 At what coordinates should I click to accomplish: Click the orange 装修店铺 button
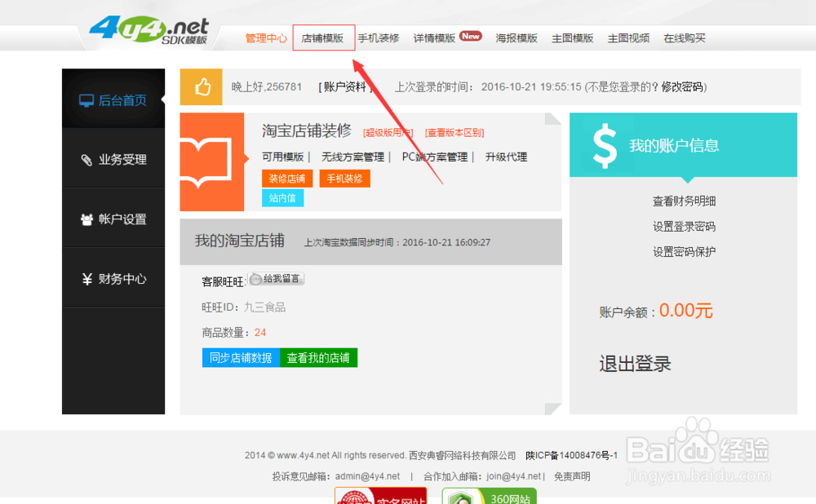tap(287, 179)
